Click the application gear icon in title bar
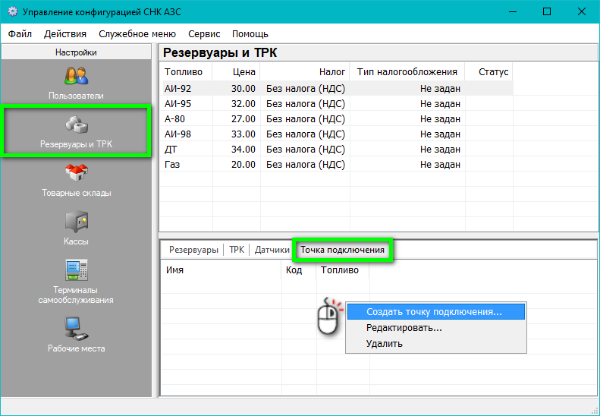The height and width of the screenshot is (416, 600). (13, 11)
